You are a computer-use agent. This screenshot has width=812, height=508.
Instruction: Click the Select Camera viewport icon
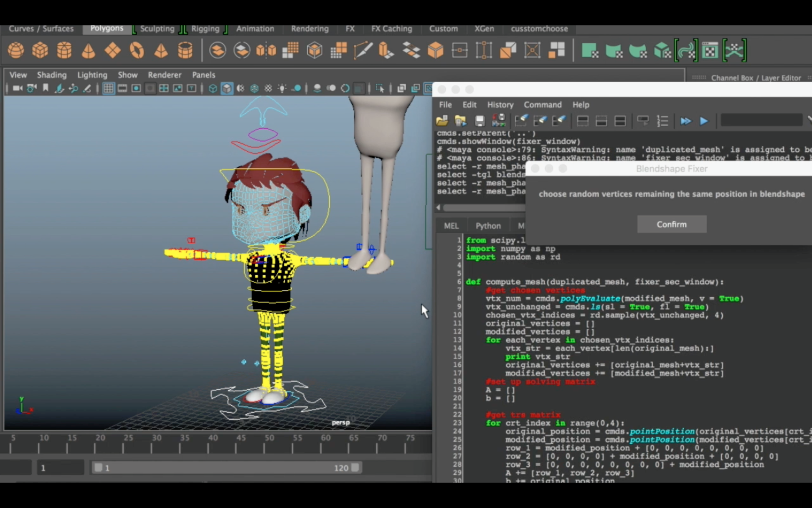pos(18,88)
